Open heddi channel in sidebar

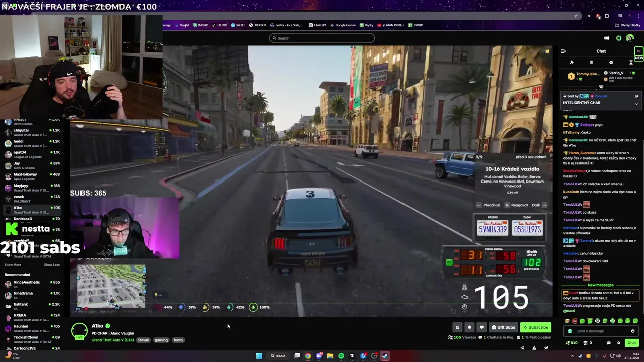[x=31, y=143]
